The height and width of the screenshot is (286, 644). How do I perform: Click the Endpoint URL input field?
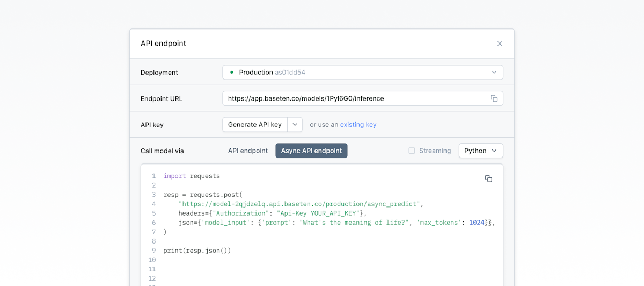point(363,98)
